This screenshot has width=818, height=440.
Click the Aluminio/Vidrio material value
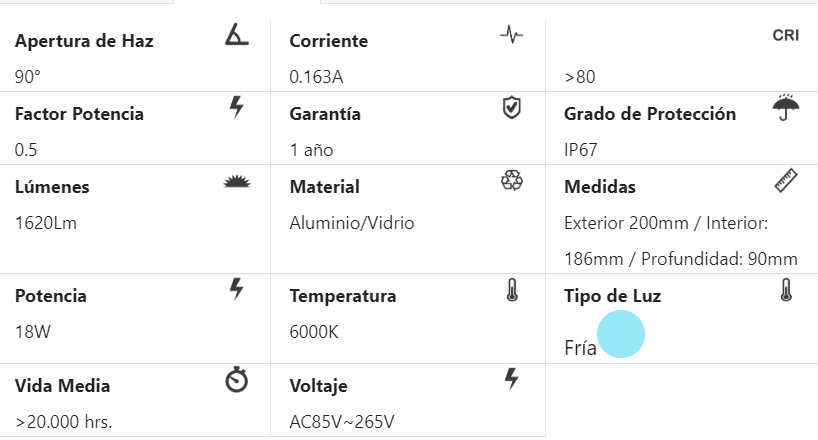tap(351, 223)
